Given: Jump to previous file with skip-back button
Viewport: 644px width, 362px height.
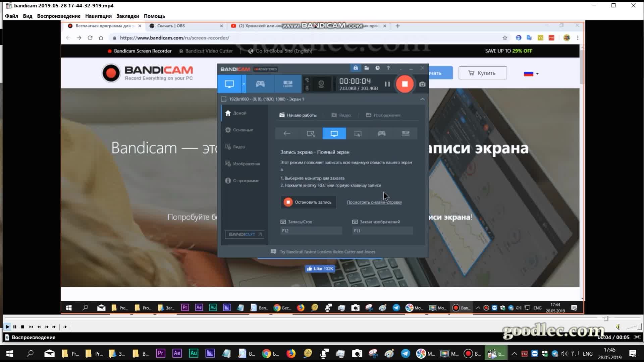Looking at the screenshot, I should click(x=31, y=327).
